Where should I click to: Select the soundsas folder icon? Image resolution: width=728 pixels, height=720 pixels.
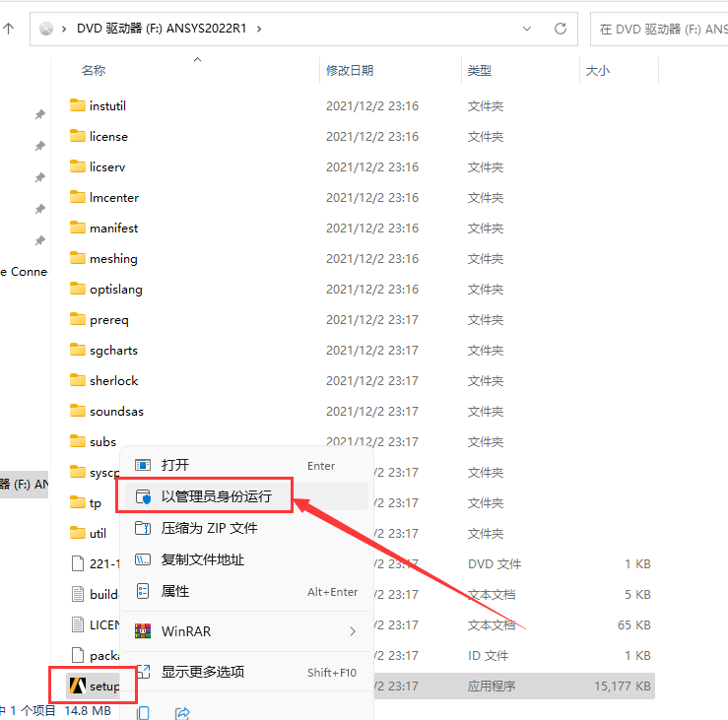coord(78,411)
